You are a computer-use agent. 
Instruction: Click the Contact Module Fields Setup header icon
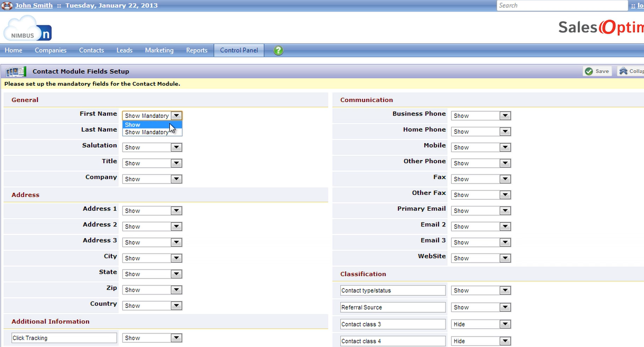15,71
